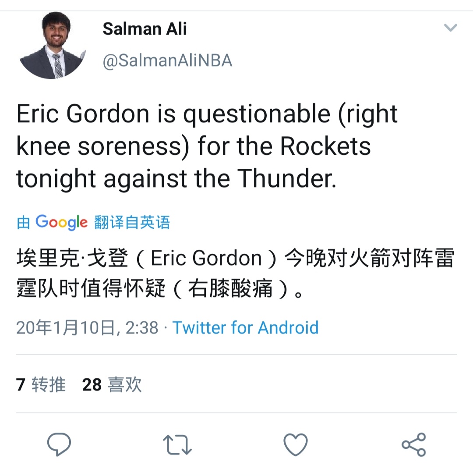Click the Twitter for Android source link
The width and height of the screenshot is (473, 476).
(x=245, y=327)
